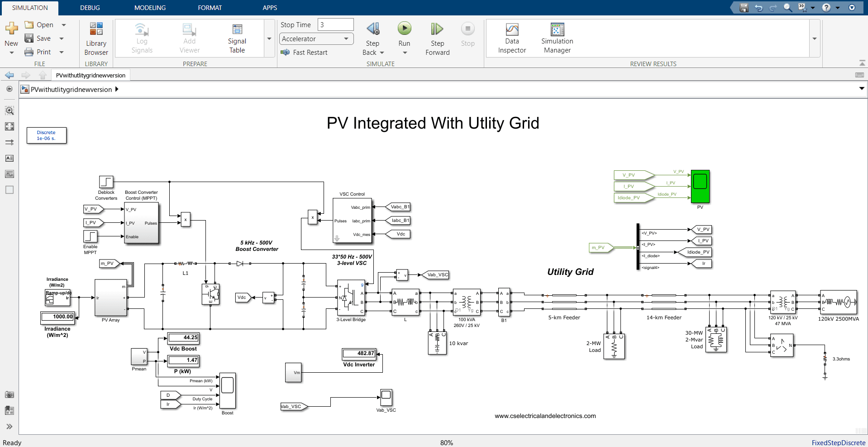The height and width of the screenshot is (447, 868).
Task: Launch the Simulation Manager
Action: click(x=557, y=39)
